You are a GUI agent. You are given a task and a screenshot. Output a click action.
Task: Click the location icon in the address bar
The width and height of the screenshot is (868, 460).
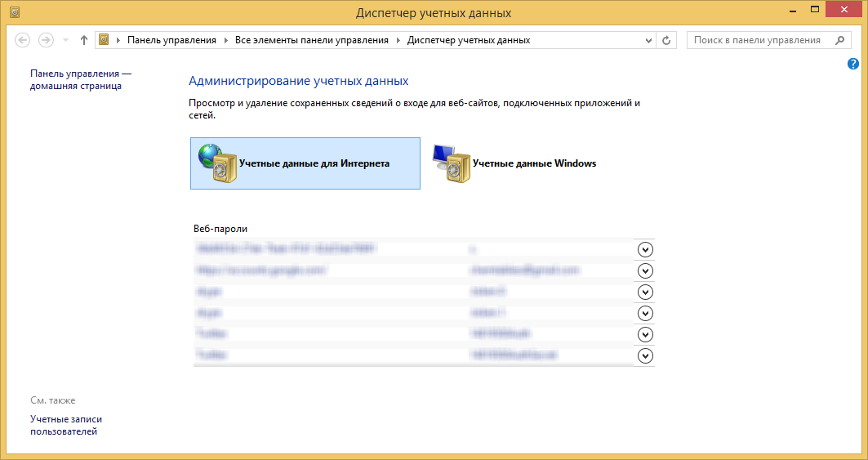point(104,40)
